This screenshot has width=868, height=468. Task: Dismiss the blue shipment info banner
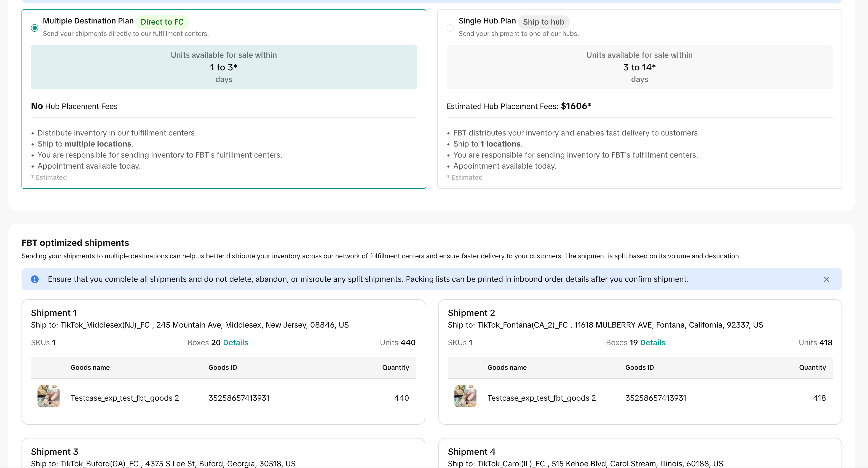coord(826,279)
